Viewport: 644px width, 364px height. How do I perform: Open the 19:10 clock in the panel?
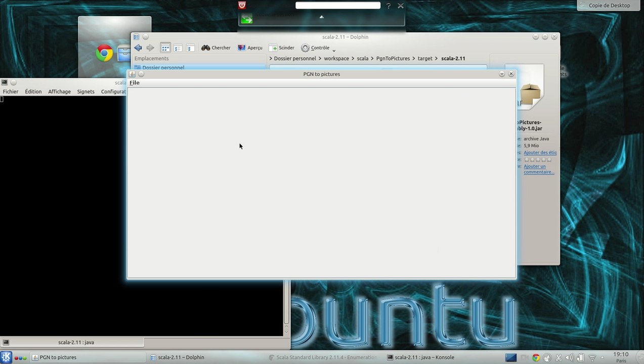coord(621,357)
